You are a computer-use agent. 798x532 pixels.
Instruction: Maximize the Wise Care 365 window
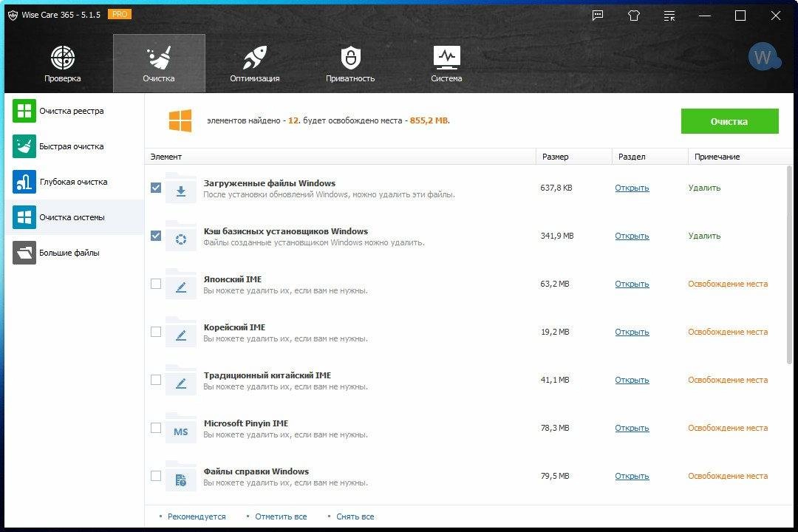pyautogui.click(x=740, y=16)
